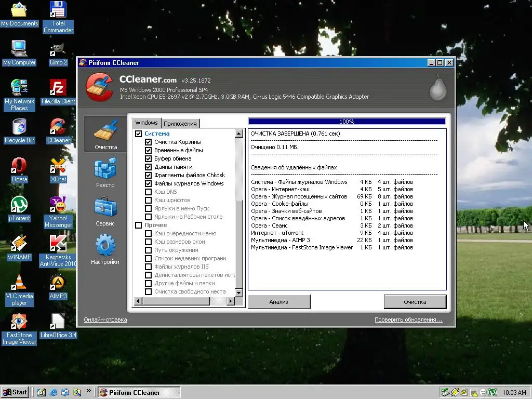
Task: Click the 10:03 AM taskbar clock
Action: (514, 393)
